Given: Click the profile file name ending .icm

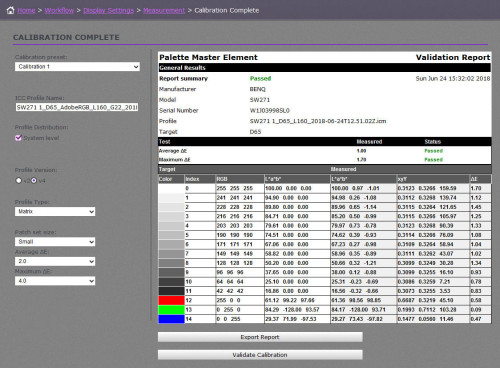Looking at the screenshot, I should tap(318, 121).
